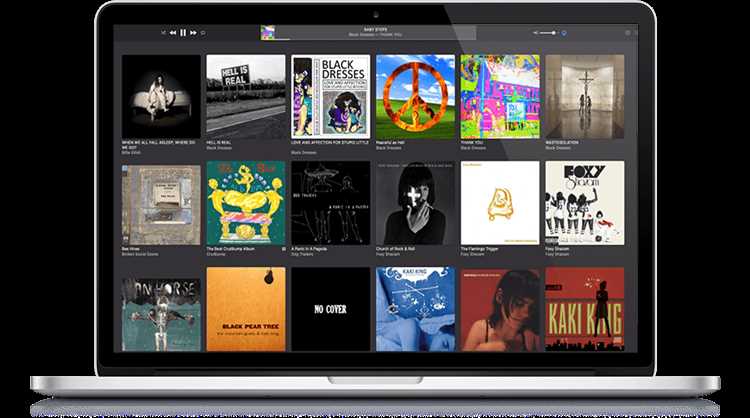Open the round icon at toolbar's right end
Image resolution: width=750 pixels, height=418 pixels.
coord(628,33)
